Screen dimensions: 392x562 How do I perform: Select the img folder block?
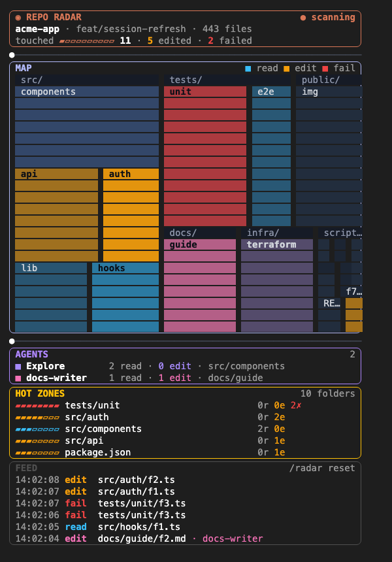329,156
